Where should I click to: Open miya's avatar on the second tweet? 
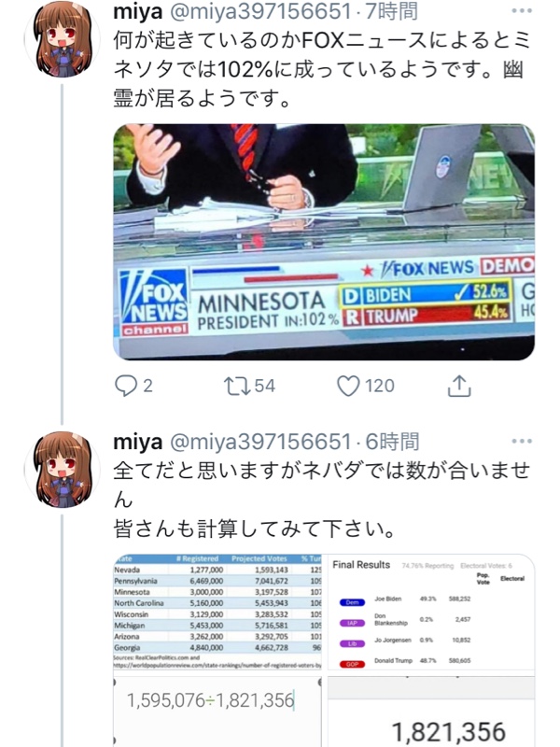[63, 470]
